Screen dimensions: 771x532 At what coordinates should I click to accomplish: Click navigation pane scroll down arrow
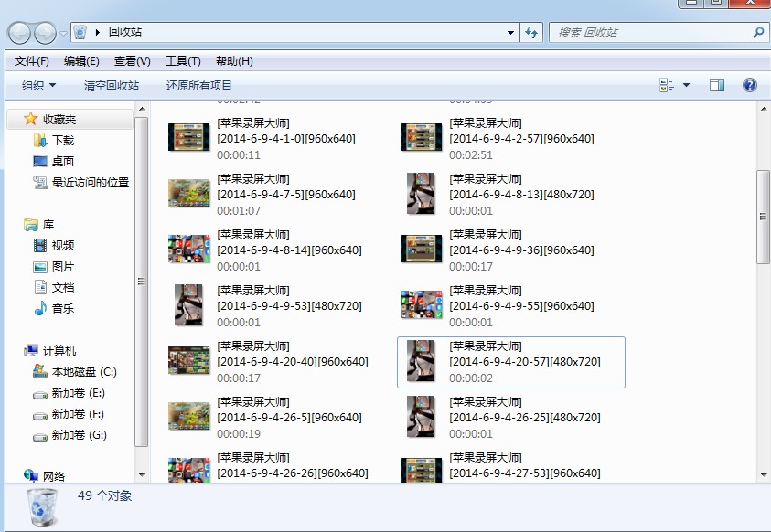click(x=142, y=475)
